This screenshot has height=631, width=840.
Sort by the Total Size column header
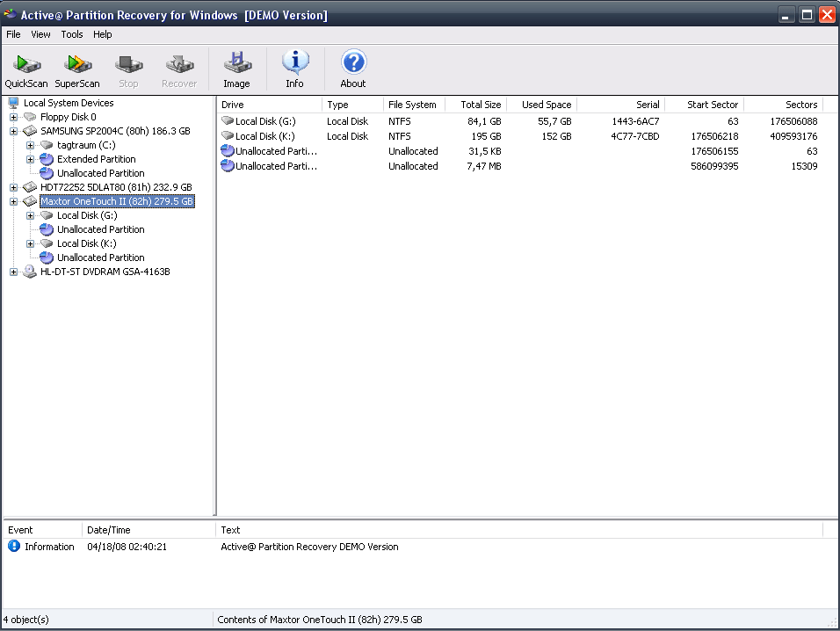click(x=475, y=105)
